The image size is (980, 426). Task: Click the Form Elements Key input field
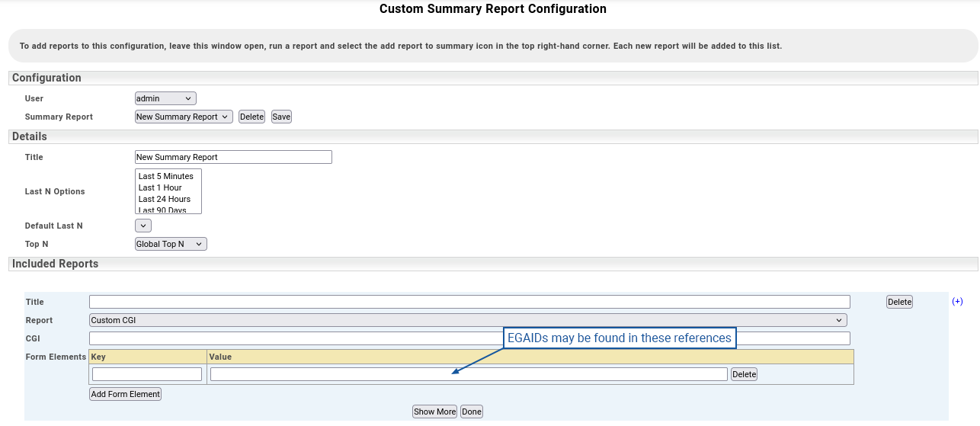pos(147,374)
